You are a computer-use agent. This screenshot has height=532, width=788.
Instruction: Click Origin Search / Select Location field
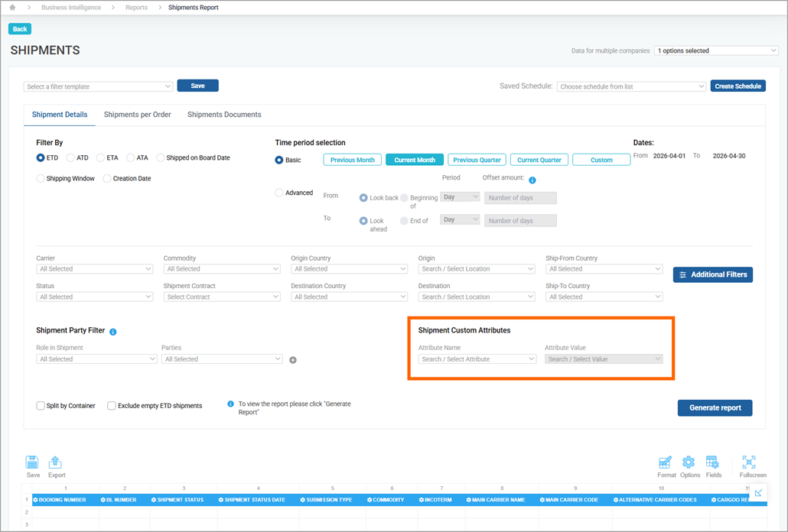click(x=477, y=269)
